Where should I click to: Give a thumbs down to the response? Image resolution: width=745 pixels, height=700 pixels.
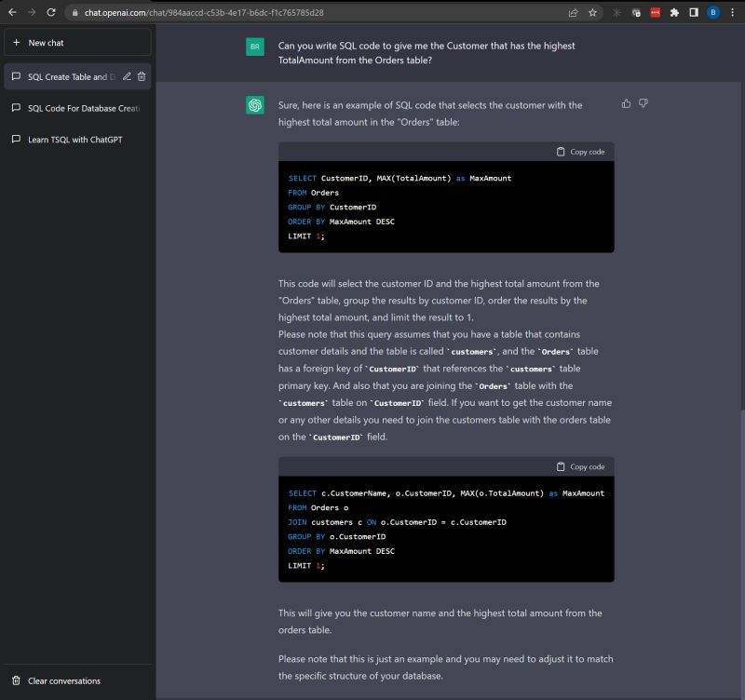(643, 103)
